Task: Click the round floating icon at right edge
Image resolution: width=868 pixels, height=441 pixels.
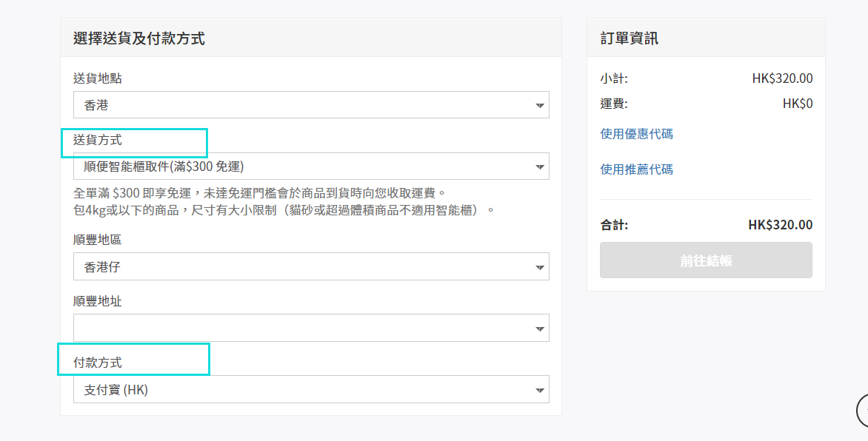Action: tap(862, 410)
